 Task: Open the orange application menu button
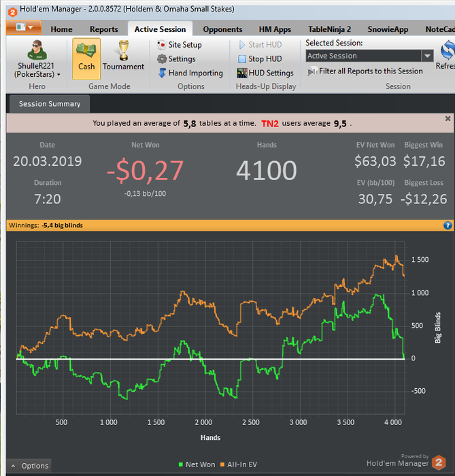coord(24,28)
